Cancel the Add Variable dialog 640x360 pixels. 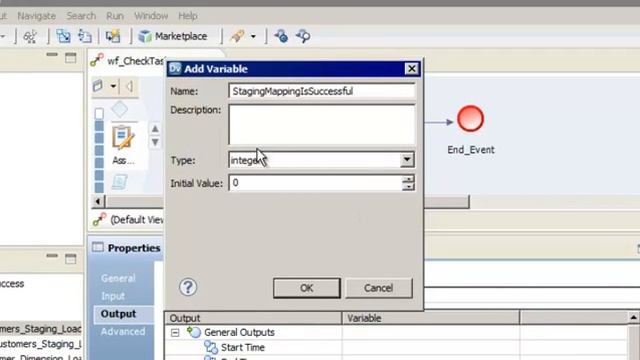pos(378,288)
